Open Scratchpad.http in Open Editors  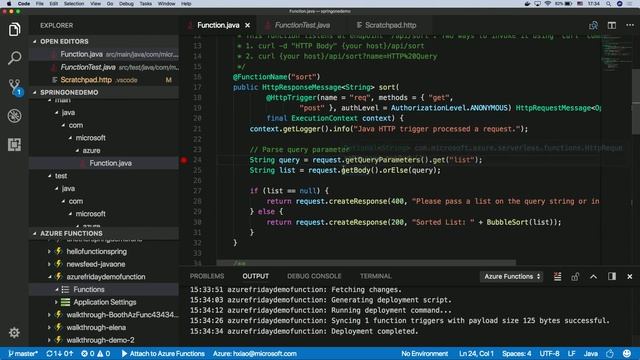coord(104,80)
